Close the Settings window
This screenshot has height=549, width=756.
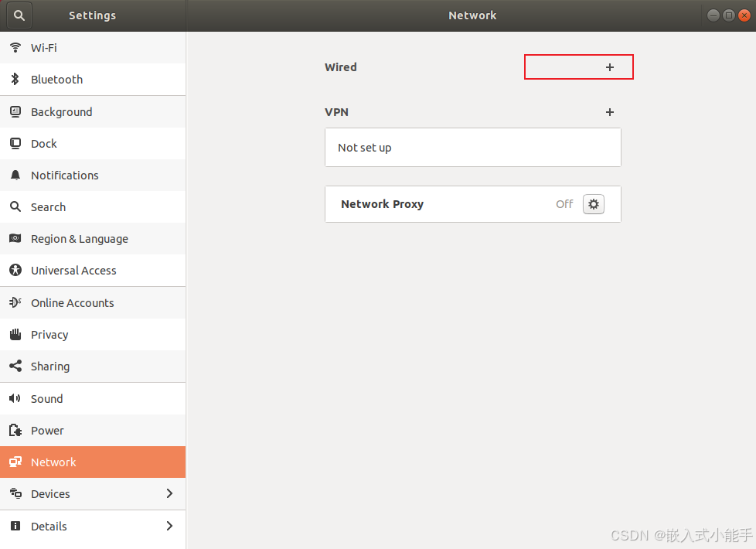click(744, 15)
